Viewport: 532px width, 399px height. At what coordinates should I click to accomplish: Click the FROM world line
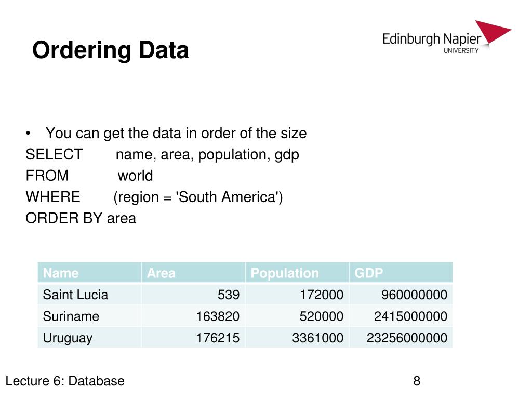coord(89,176)
